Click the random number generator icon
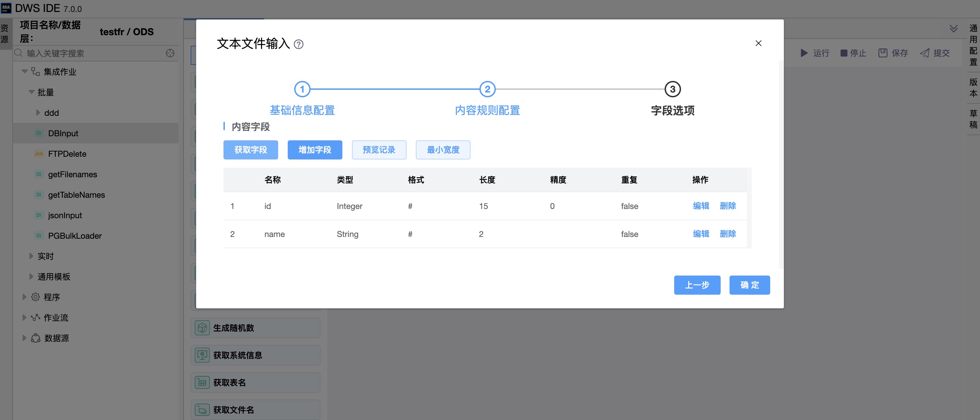The width and height of the screenshot is (980, 420). [x=202, y=328]
